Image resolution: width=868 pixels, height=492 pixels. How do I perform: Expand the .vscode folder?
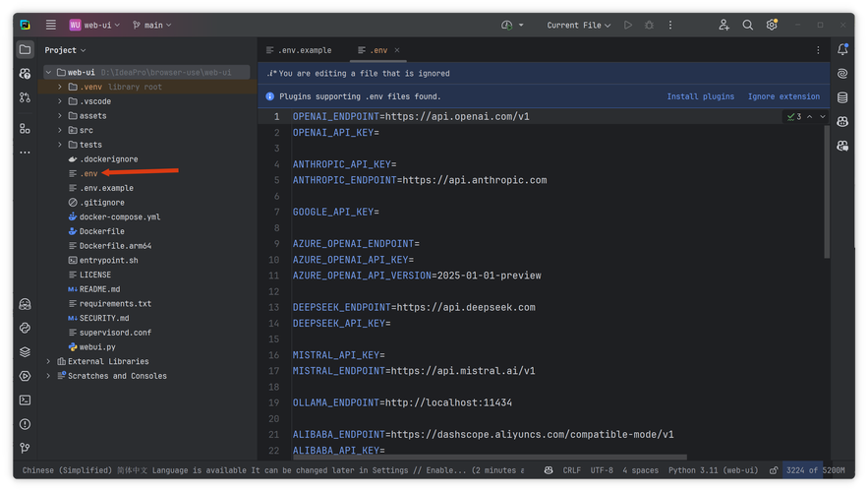click(60, 101)
